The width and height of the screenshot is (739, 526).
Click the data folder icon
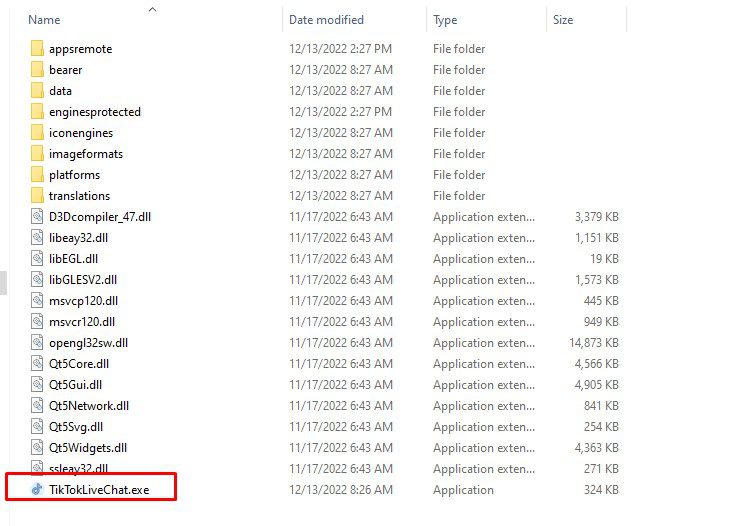pos(37,90)
